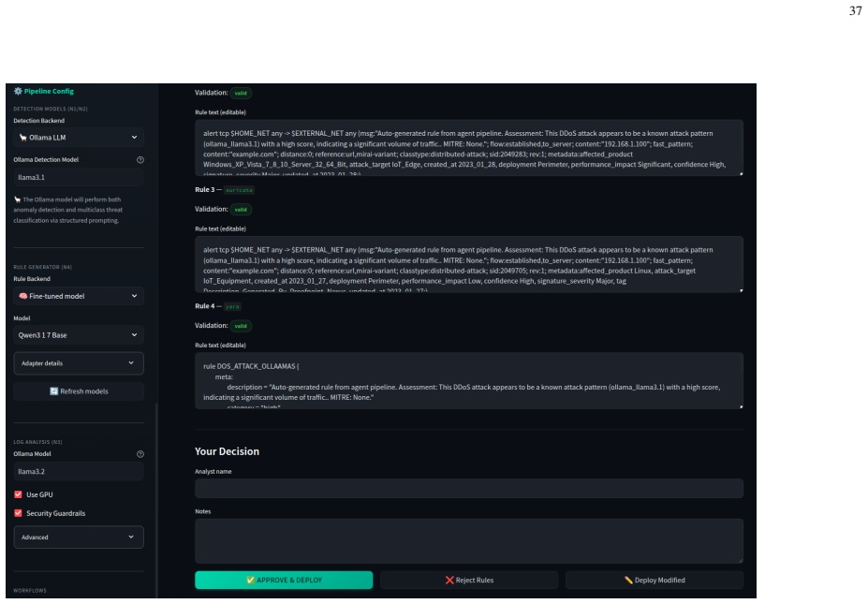868x604 pixels.
Task: Click the Approve & Deploy button
Action: click(x=284, y=581)
